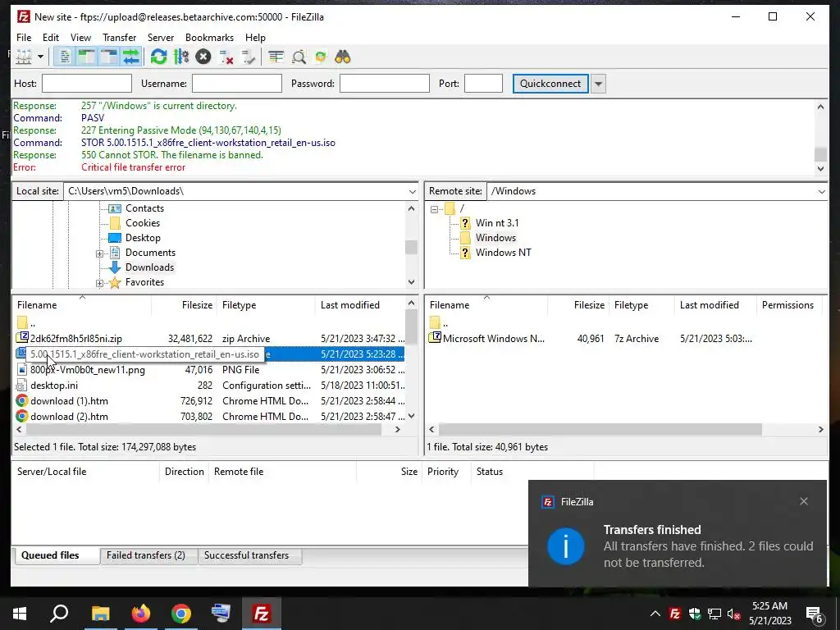Screen dimensions: 840x630
Task: Open the Edit menu
Action: 51,38
